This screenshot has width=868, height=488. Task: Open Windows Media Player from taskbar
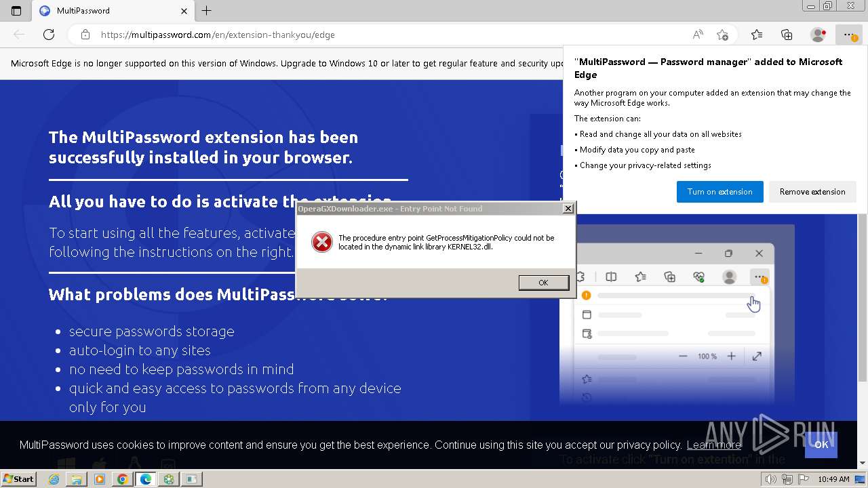(100, 479)
